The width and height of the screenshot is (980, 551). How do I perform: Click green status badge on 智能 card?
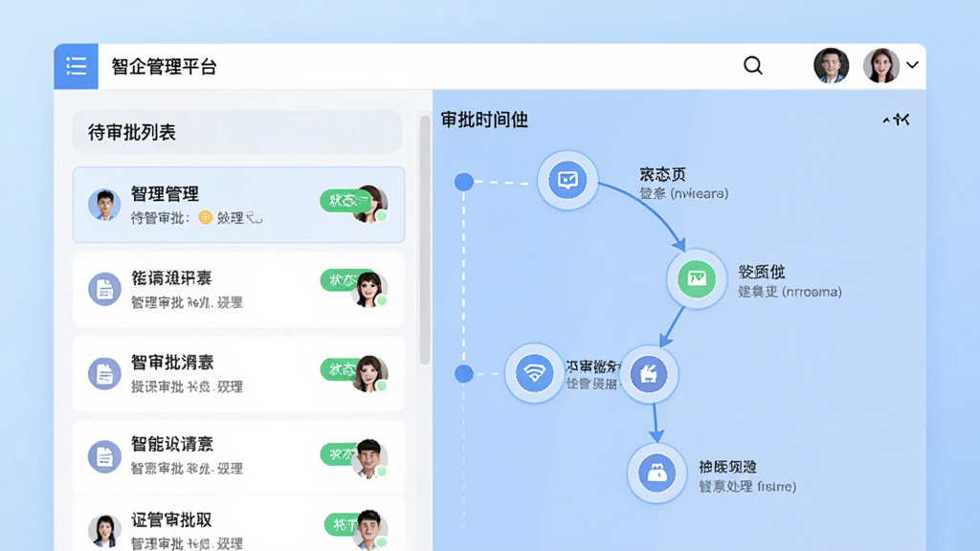pyautogui.click(x=339, y=454)
